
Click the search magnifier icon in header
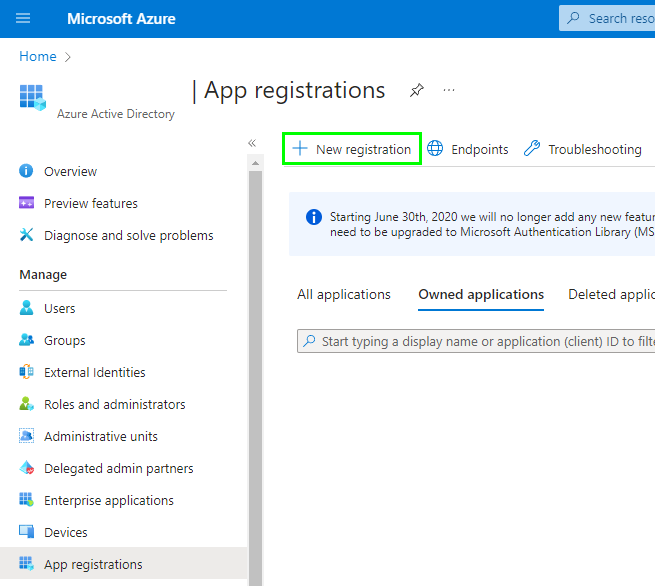pyautogui.click(x=573, y=18)
